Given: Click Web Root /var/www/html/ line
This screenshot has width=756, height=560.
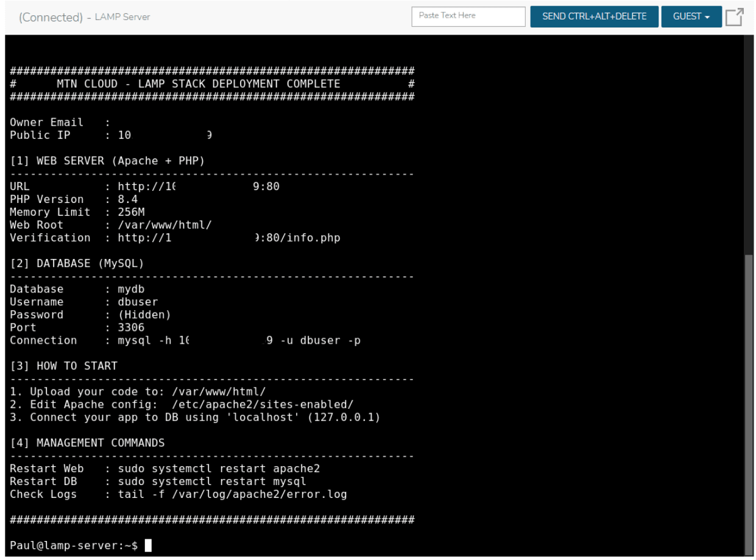Looking at the screenshot, I should 111,225.
